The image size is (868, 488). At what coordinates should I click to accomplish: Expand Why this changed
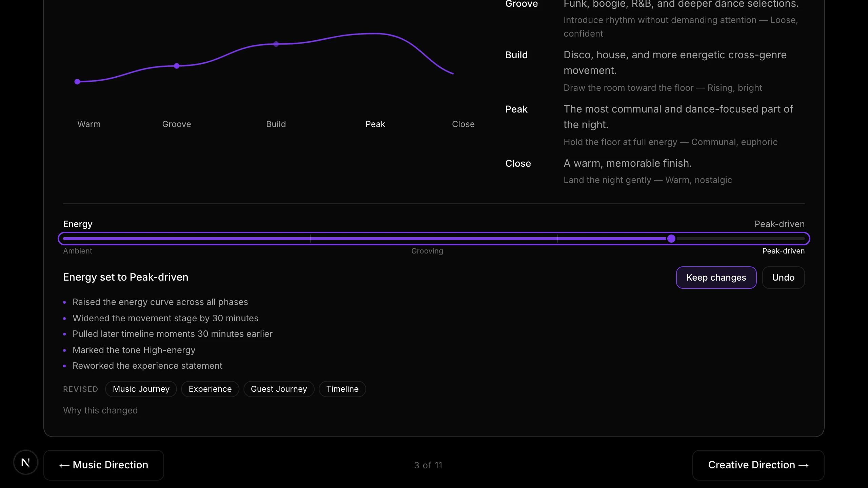(x=100, y=410)
